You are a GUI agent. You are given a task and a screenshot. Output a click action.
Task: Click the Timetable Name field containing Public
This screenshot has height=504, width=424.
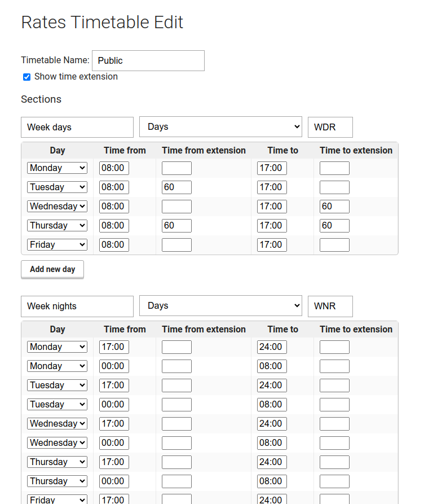[x=148, y=60]
